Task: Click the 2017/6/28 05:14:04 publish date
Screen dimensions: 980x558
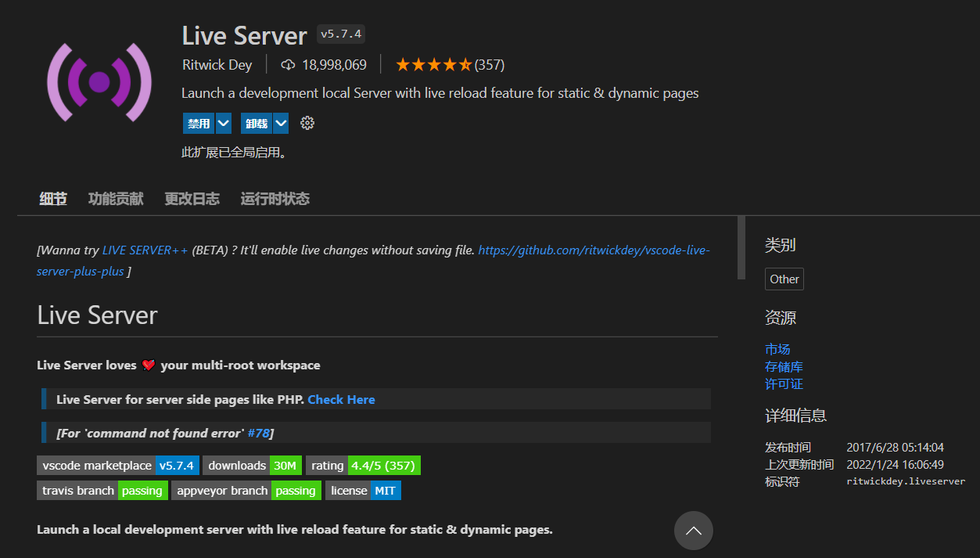Action: [x=895, y=448]
